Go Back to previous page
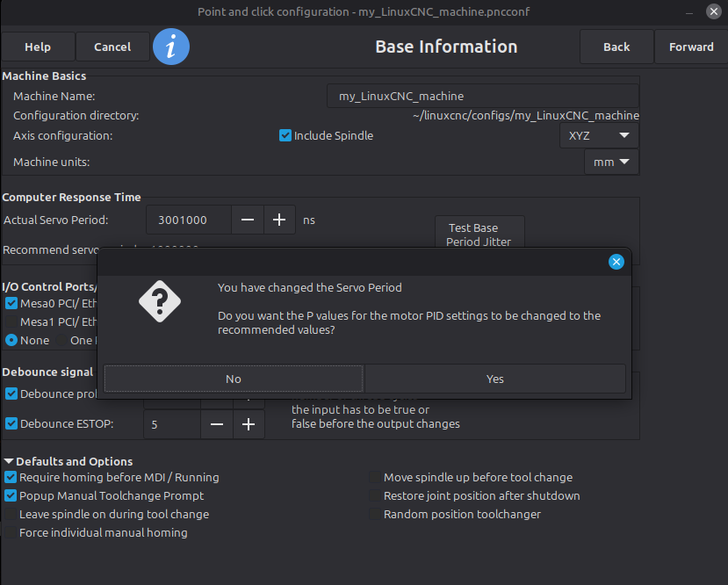The image size is (728, 585). 616,47
